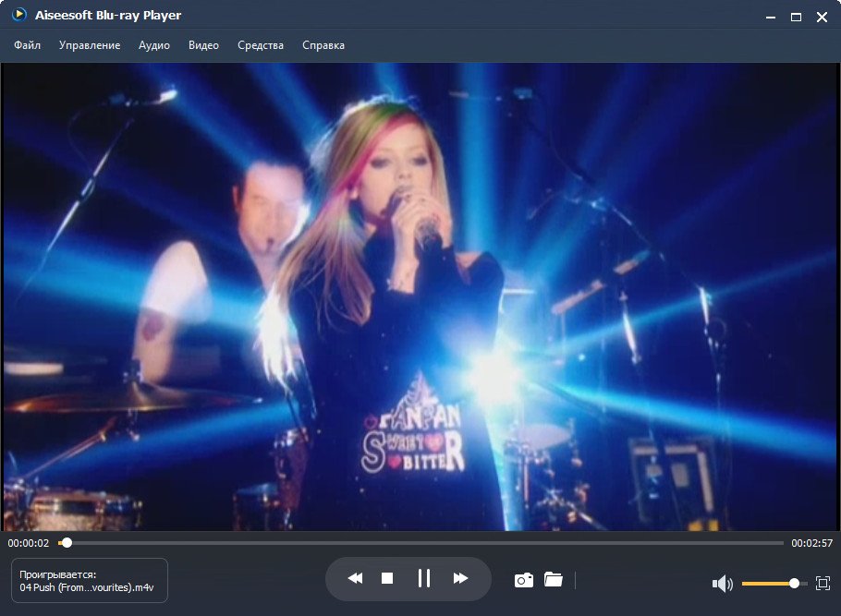Pause the playing video
The height and width of the screenshot is (616, 841).
coord(424,579)
